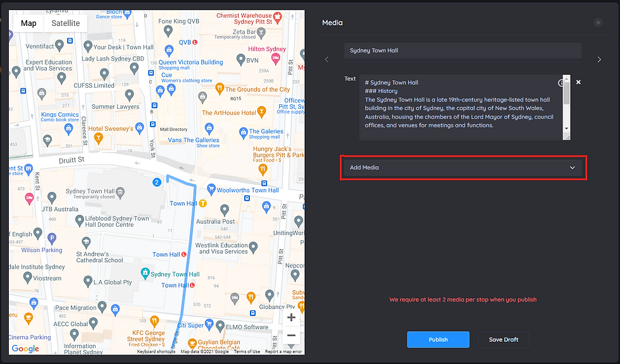Click the Westlink Education and Visa Services pin
620x364 pixels.
tap(253, 248)
